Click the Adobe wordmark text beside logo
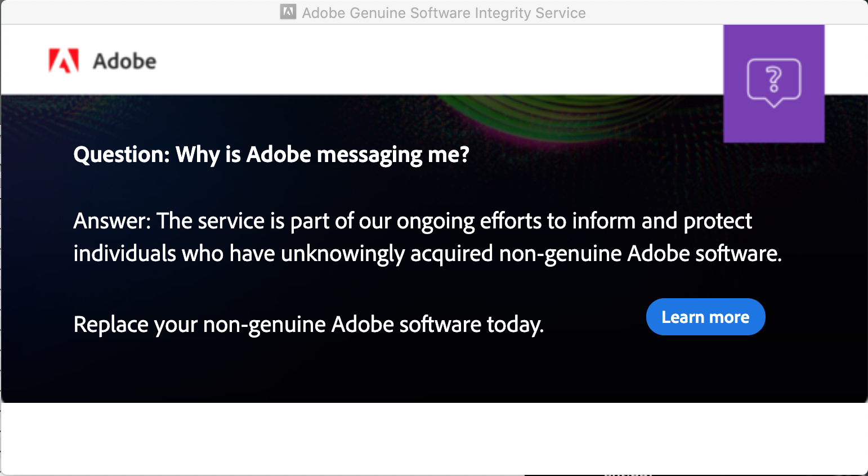This screenshot has height=476, width=868. [x=125, y=61]
